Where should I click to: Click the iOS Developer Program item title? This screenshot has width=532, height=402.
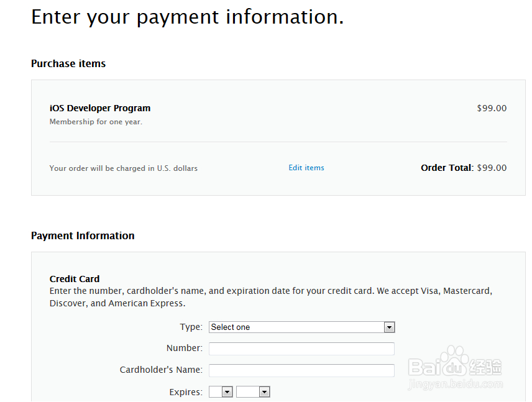pos(100,108)
